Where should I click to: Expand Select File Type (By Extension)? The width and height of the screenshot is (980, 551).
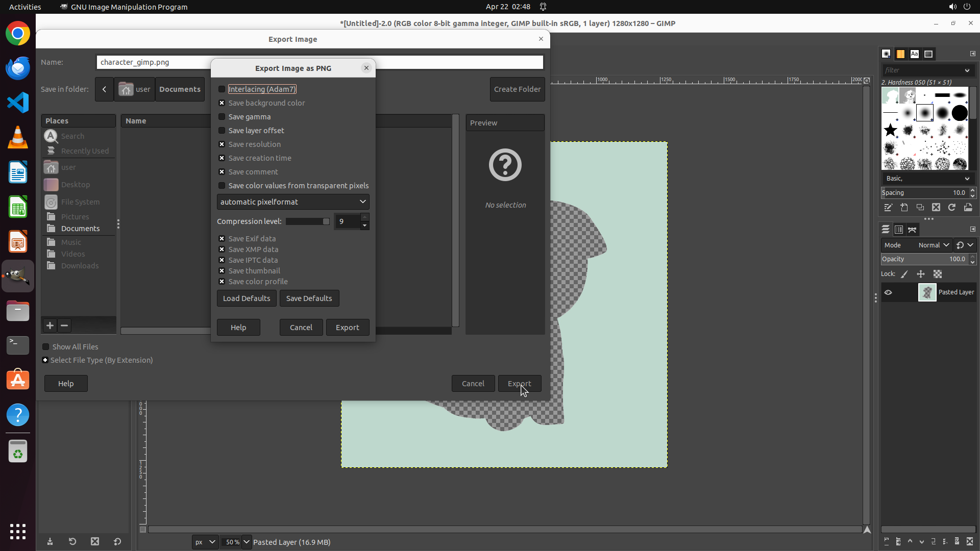(45, 360)
